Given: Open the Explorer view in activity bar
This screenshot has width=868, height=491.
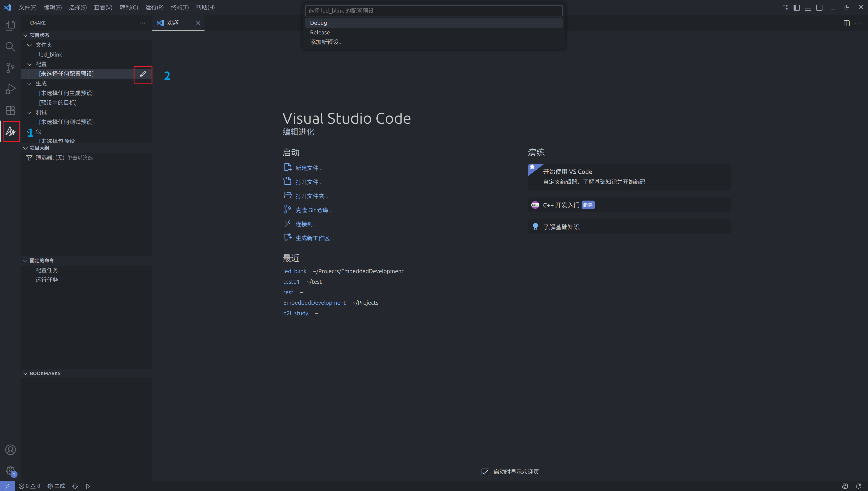Looking at the screenshot, I should tap(11, 26).
